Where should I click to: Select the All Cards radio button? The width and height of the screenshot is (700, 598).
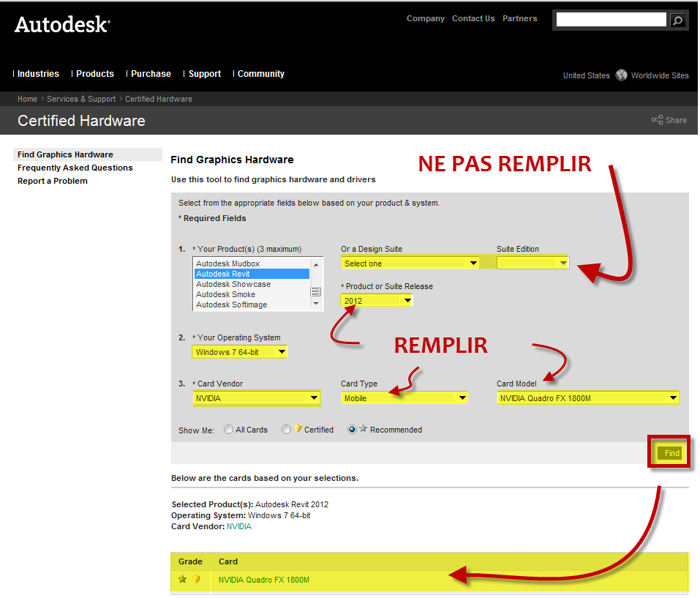tap(228, 429)
